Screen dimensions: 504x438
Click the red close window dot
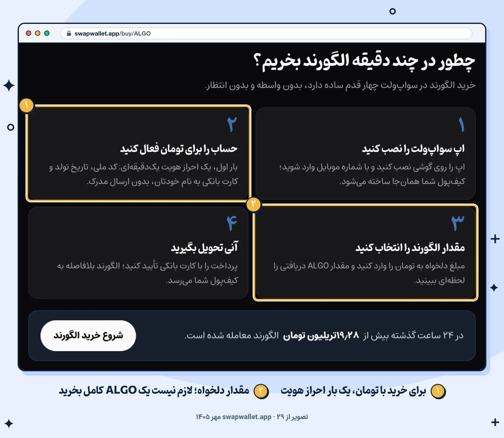click(28, 33)
